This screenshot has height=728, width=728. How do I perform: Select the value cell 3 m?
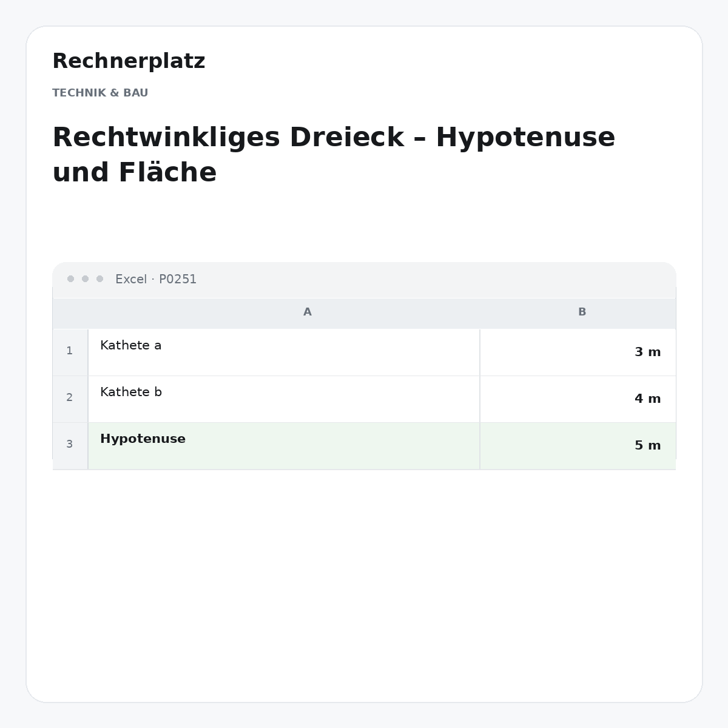(578, 352)
